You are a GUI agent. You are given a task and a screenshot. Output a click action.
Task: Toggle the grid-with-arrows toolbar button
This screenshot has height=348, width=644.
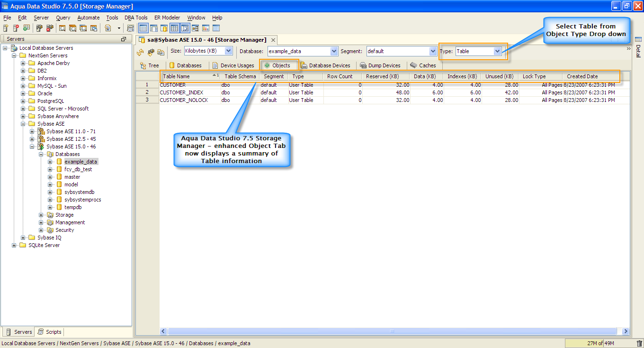[x=185, y=28]
